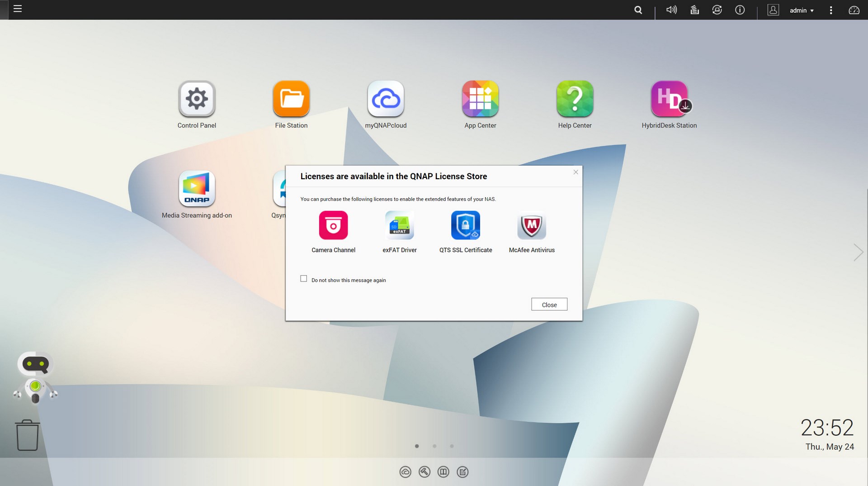Select exFAT Driver license icon
Viewport: 868px width, 486px height.
(x=400, y=225)
